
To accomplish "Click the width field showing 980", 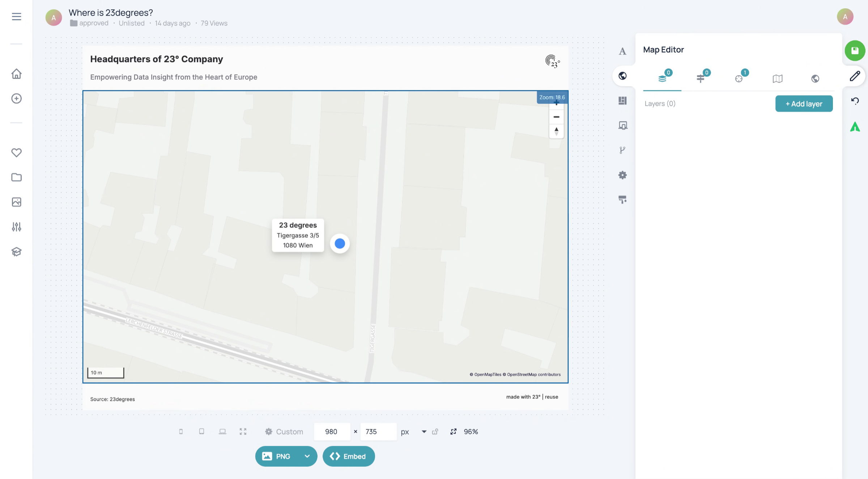I will (332, 432).
